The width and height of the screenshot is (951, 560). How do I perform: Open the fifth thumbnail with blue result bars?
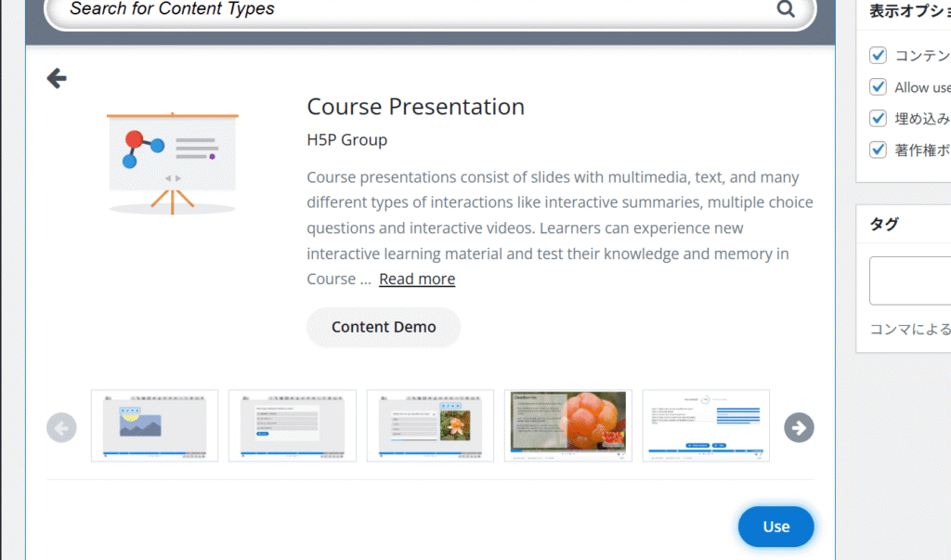tap(706, 425)
